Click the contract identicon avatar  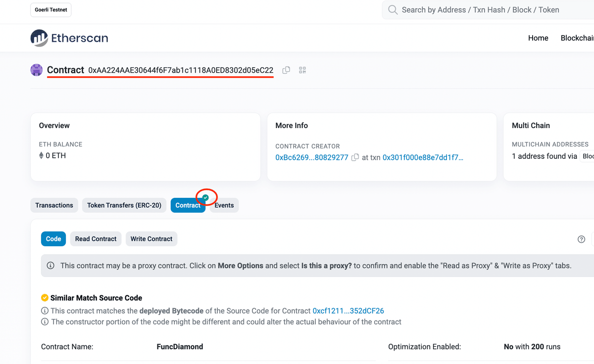[37, 70]
